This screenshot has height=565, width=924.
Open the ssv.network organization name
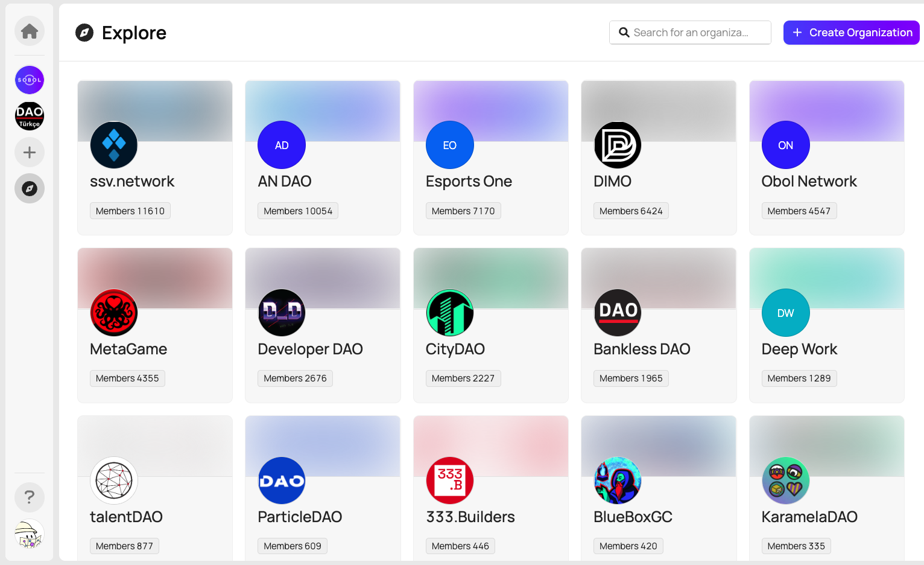132,181
